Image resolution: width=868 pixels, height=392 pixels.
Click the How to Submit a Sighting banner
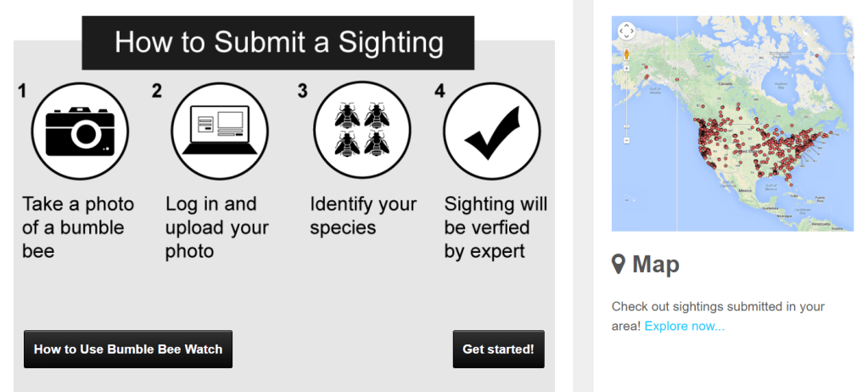pyautogui.click(x=278, y=42)
